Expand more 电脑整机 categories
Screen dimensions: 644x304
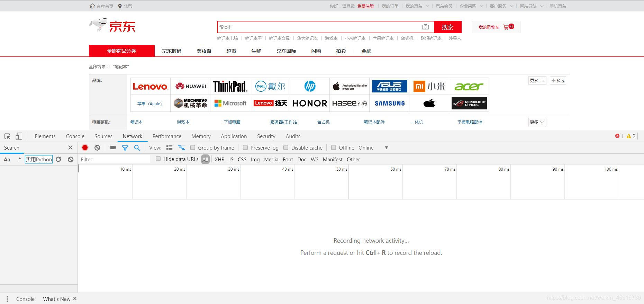tap(537, 122)
